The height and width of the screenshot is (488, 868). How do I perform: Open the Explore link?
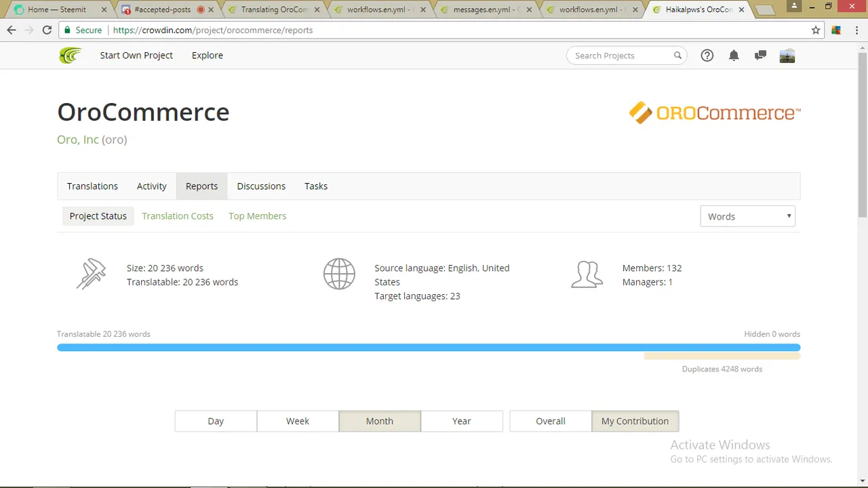tap(208, 56)
